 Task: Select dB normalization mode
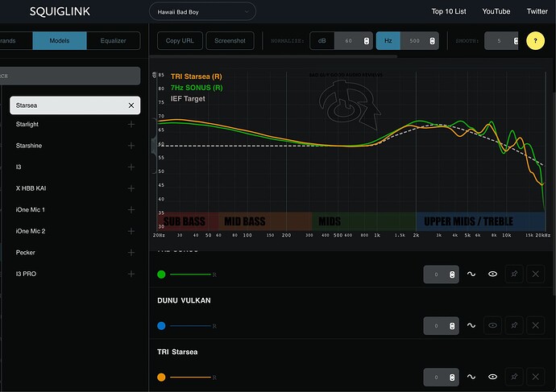[x=322, y=41]
